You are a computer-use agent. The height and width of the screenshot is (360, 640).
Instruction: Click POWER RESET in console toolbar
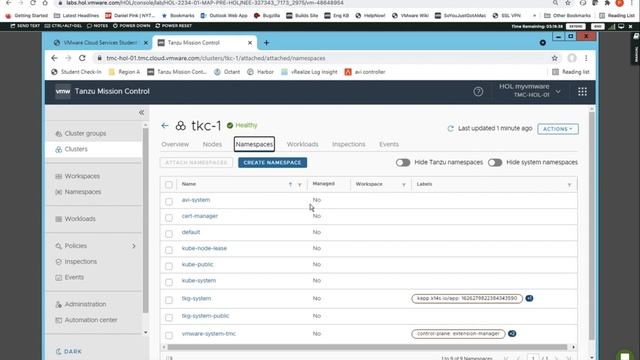point(173,26)
